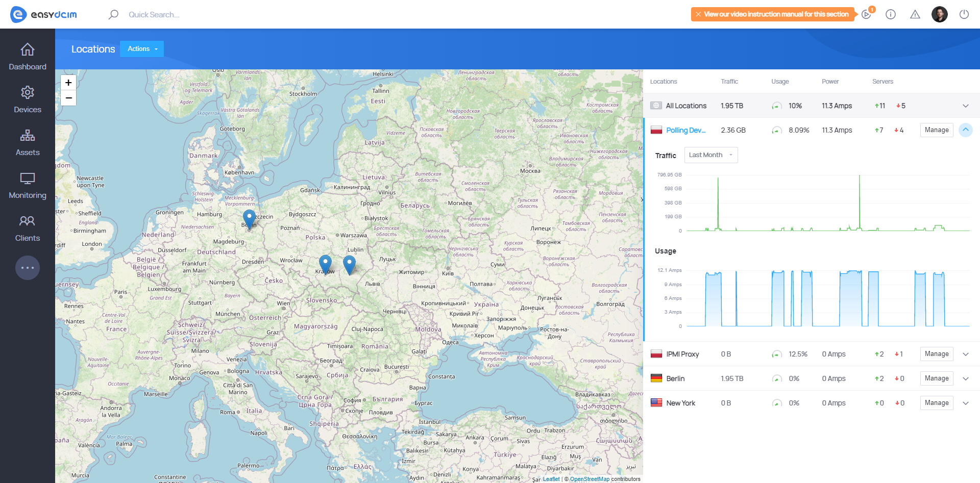Screen dimensions: 980x483
Task: Click the Servers column header
Action: coord(883,82)
